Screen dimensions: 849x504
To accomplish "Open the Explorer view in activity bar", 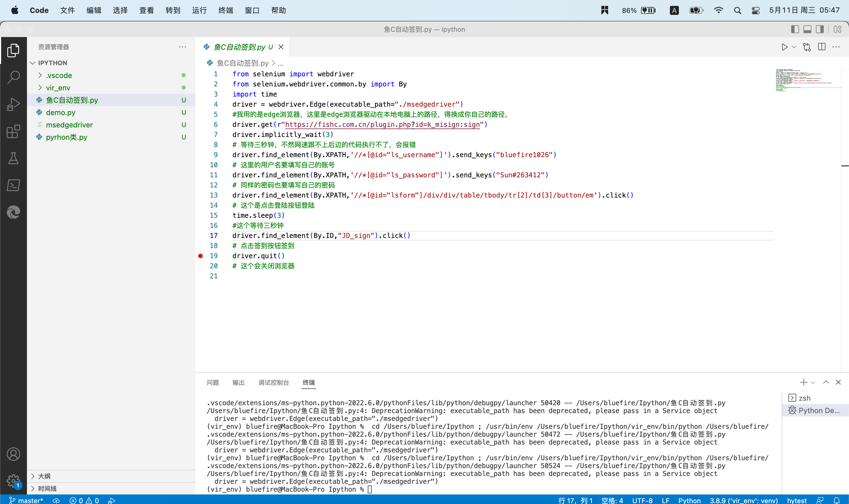I will click(x=13, y=50).
